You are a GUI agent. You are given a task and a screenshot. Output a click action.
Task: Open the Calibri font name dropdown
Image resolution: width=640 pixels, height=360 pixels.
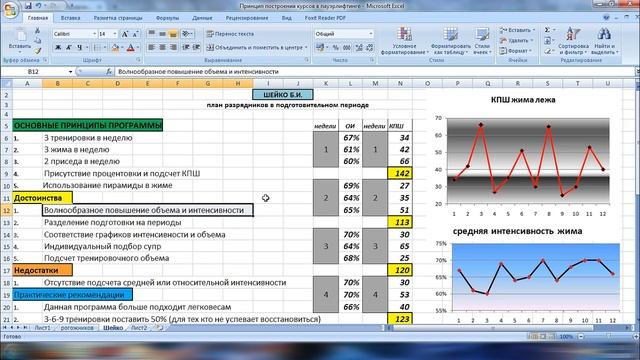pyautogui.click(x=94, y=34)
